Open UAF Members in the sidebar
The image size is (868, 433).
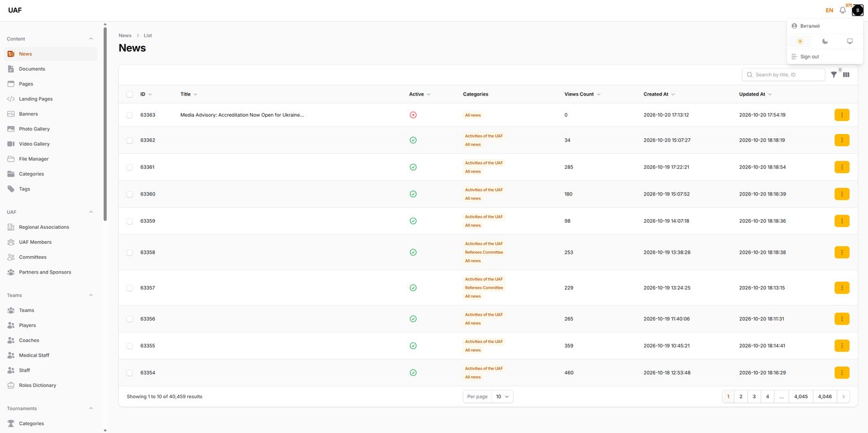pos(50,242)
